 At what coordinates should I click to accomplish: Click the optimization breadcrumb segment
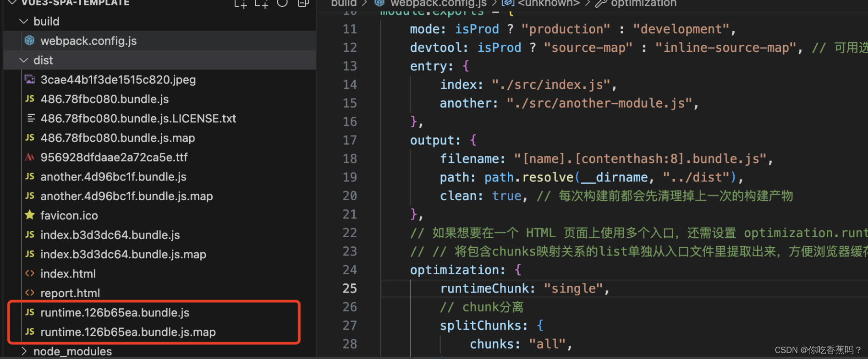[x=643, y=3]
